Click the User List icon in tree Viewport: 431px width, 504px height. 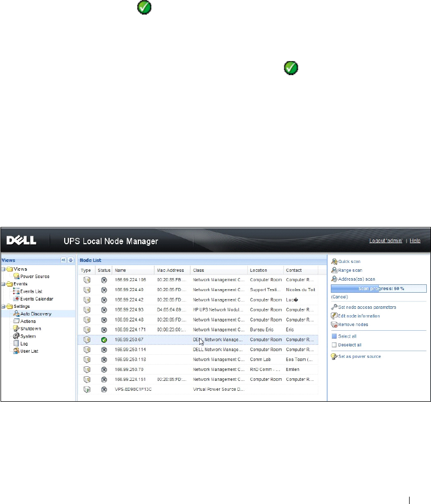click(x=16, y=351)
